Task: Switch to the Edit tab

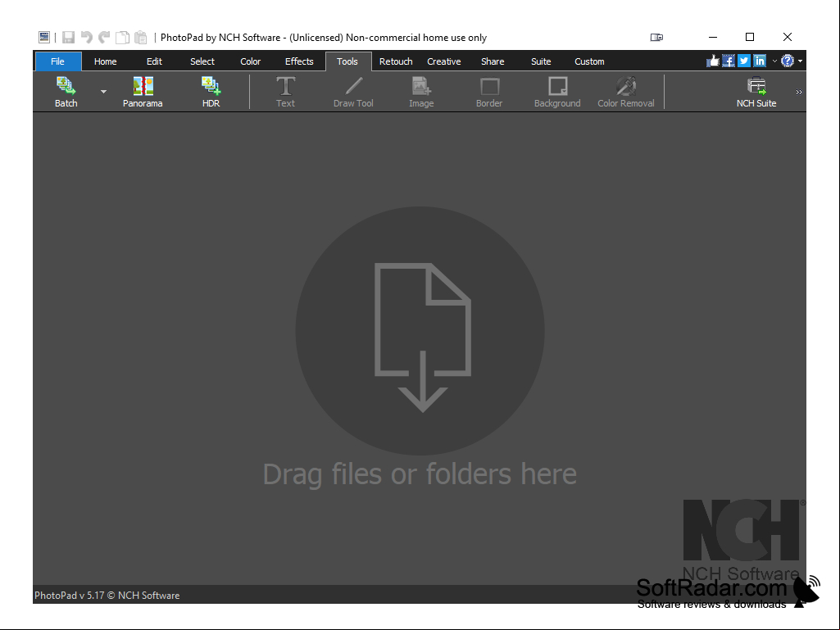Action: click(154, 61)
